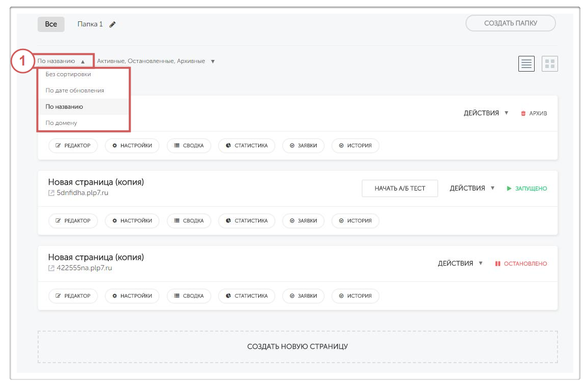
Task: Open Статистика for the stopped page
Action: tap(246, 296)
